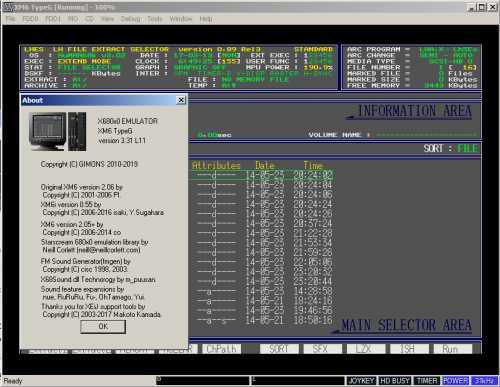Open the CD menu

[89, 19]
